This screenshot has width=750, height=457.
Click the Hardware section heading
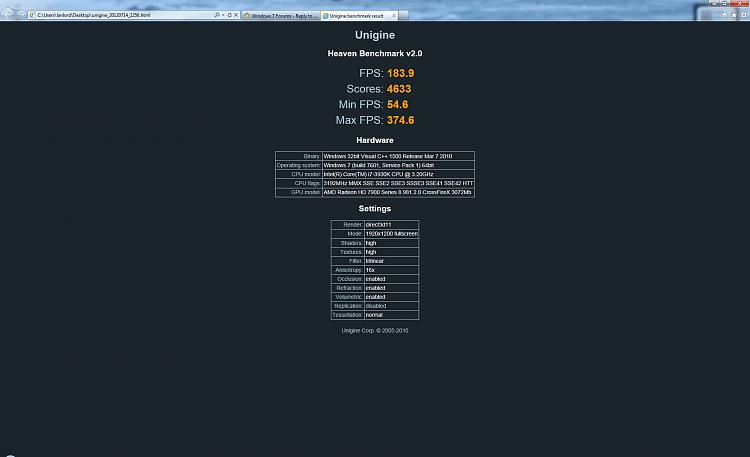(x=375, y=140)
